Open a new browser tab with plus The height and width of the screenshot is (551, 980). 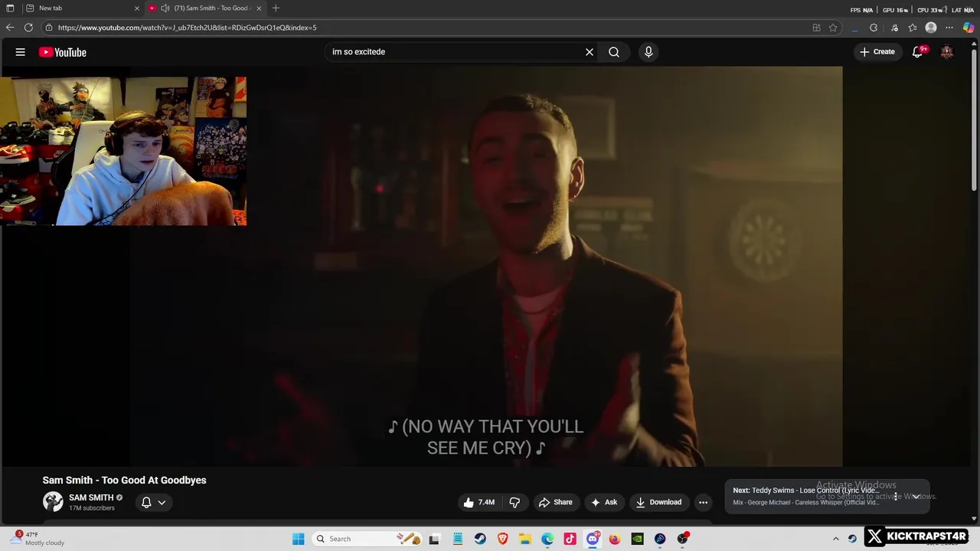276,8
